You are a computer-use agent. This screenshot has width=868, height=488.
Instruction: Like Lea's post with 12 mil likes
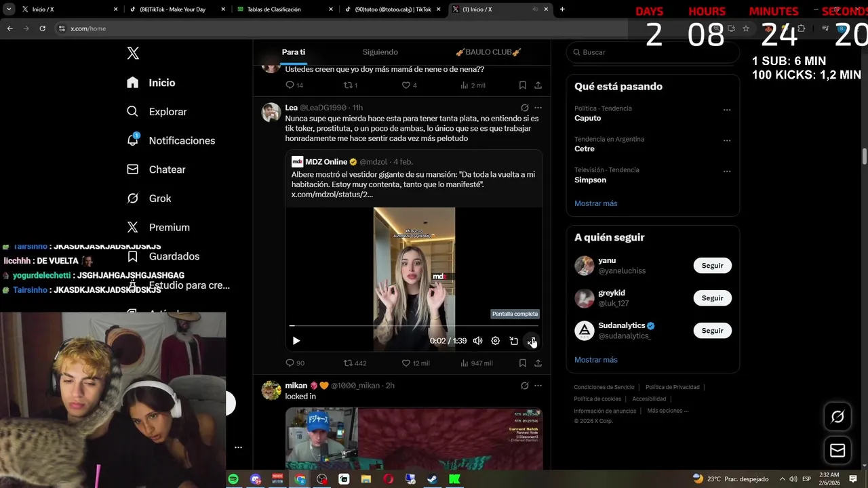coord(416,363)
